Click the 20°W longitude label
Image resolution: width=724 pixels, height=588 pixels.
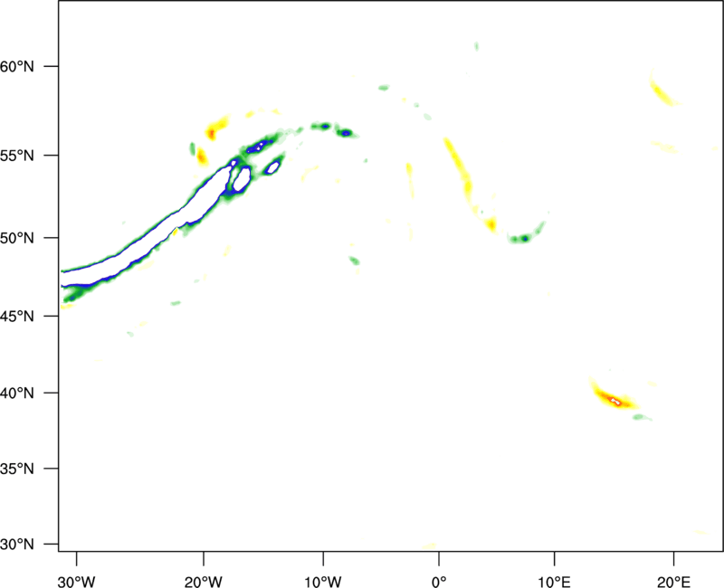204,582
